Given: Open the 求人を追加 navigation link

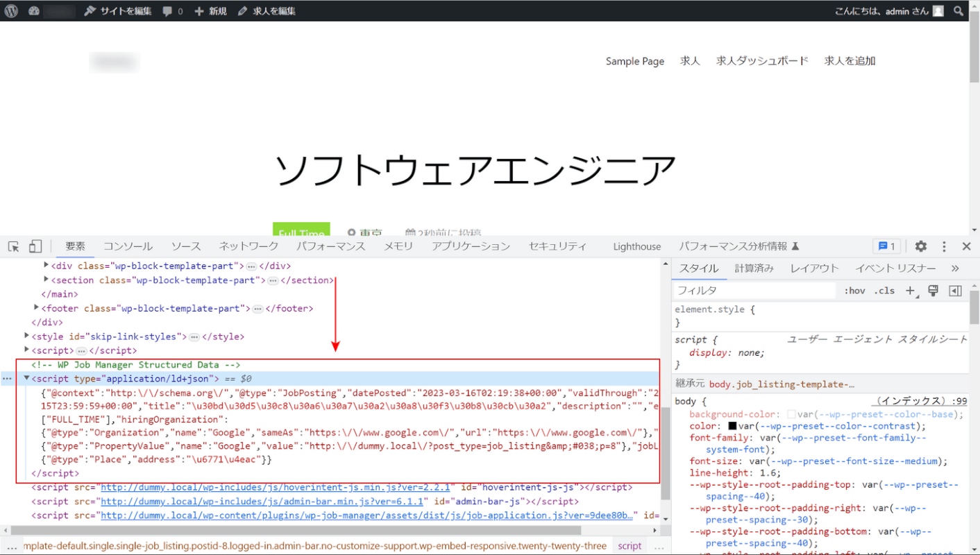Looking at the screenshot, I should pyautogui.click(x=850, y=61).
